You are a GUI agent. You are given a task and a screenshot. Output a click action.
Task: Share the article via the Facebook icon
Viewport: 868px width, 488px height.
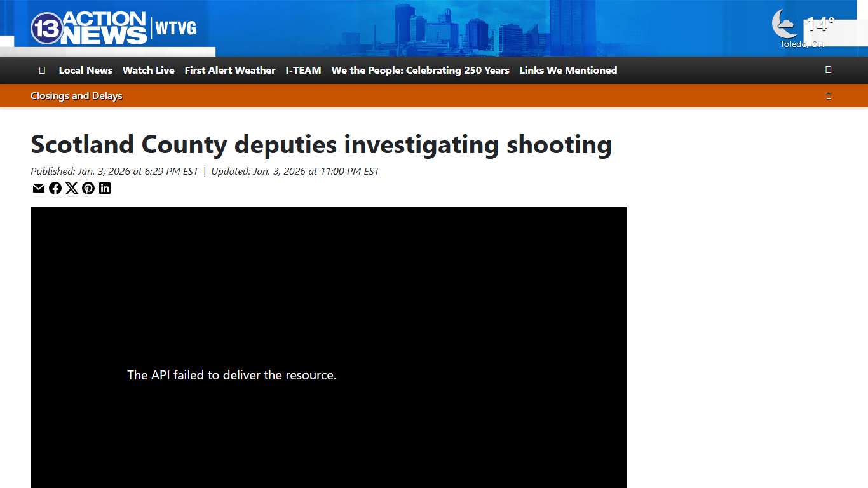[55, 188]
